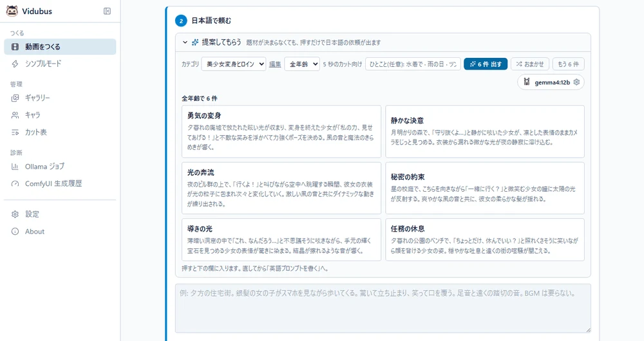Viewport: 644px width, 341px height.
Task: Click 5 秒のカット向け label
Action: 343,64
